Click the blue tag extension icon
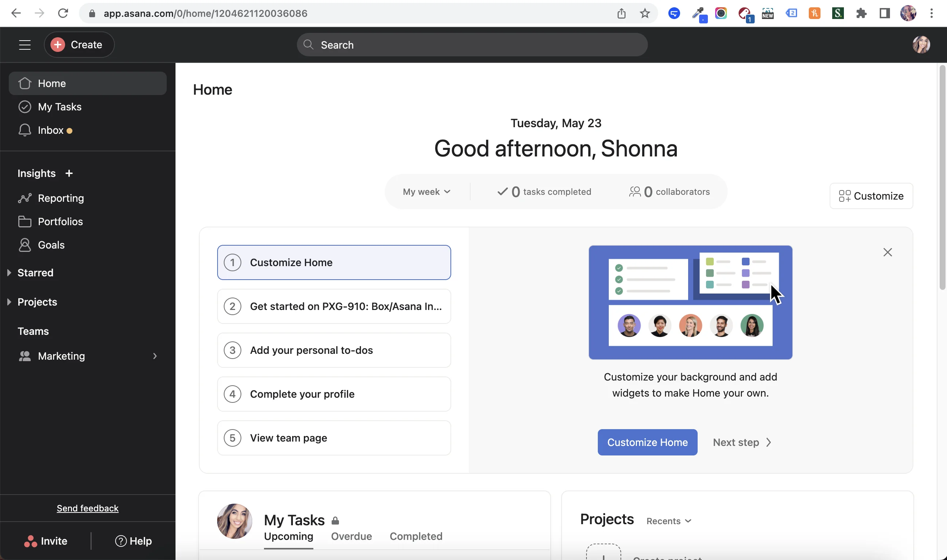Image resolution: width=947 pixels, height=560 pixels. [791, 14]
